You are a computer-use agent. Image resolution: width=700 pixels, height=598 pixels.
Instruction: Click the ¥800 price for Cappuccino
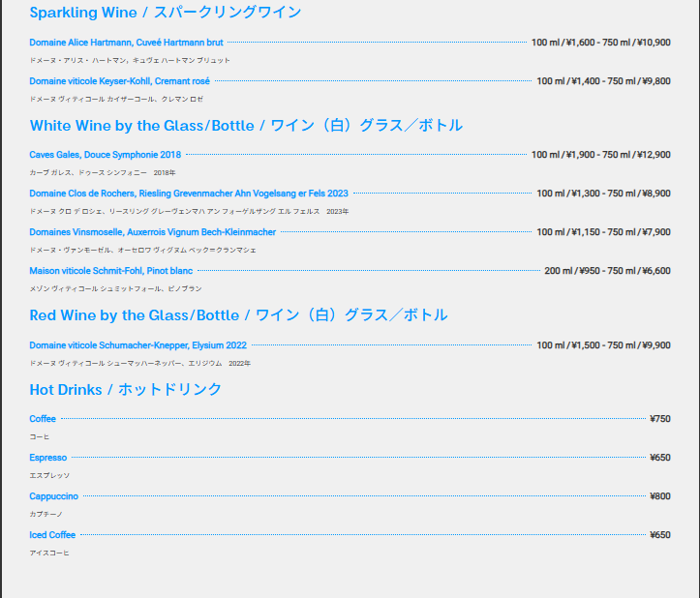tap(659, 496)
